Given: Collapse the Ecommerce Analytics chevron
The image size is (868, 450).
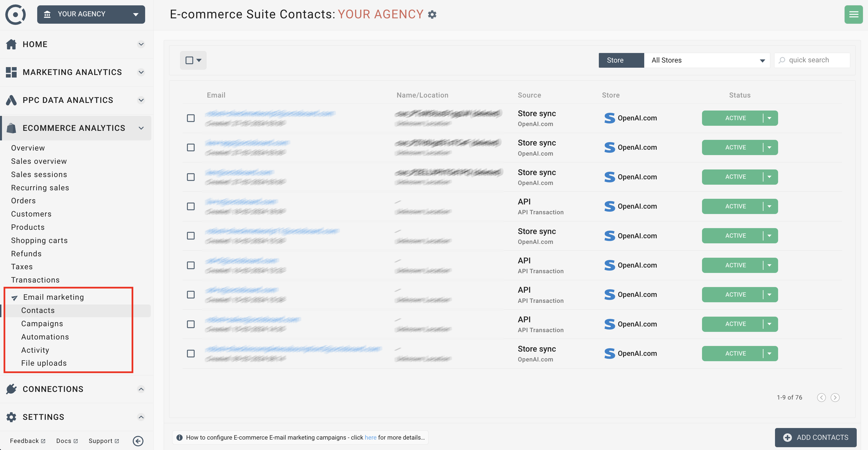Looking at the screenshot, I should pos(141,128).
